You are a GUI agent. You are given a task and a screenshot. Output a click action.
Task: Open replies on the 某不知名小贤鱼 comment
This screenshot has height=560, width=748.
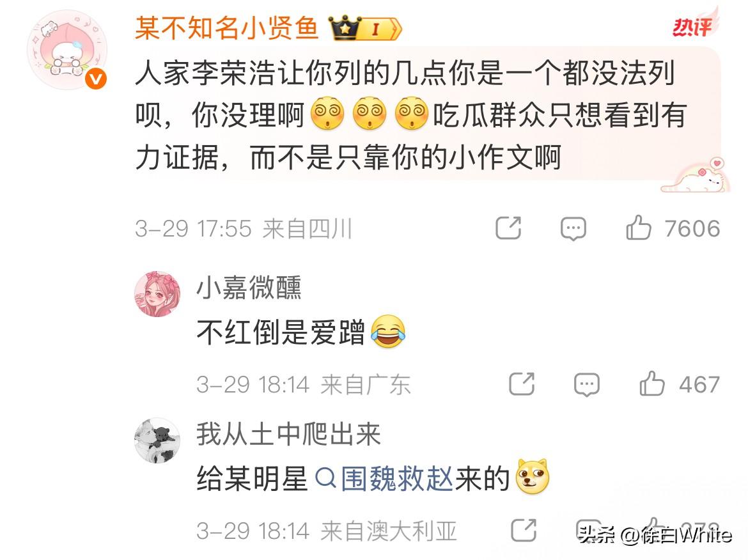point(573,228)
